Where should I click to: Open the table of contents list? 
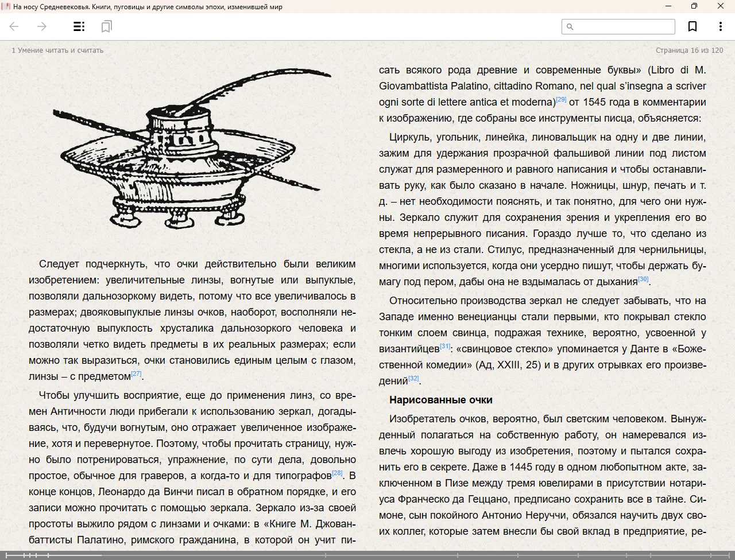click(79, 26)
